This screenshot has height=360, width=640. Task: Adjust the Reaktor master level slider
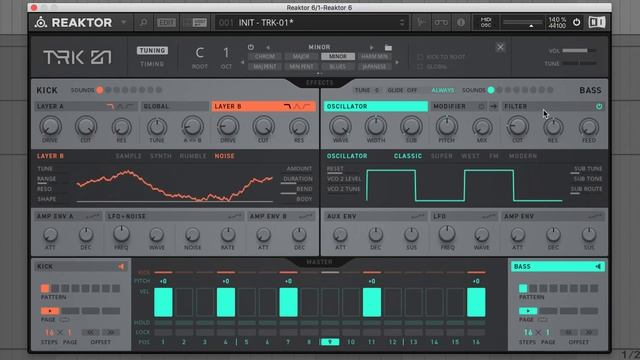pos(523,23)
